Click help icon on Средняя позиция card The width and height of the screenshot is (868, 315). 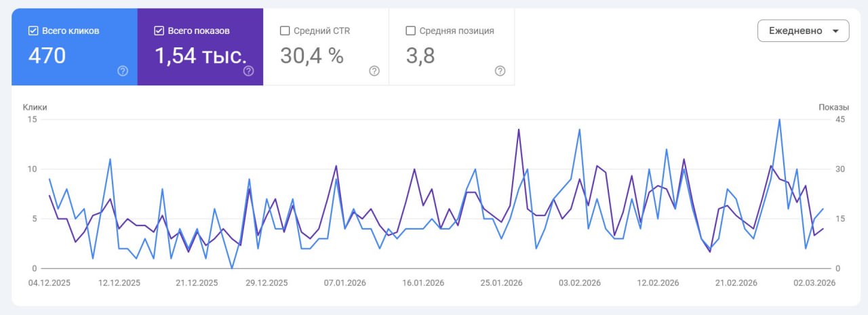pos(500,71)
